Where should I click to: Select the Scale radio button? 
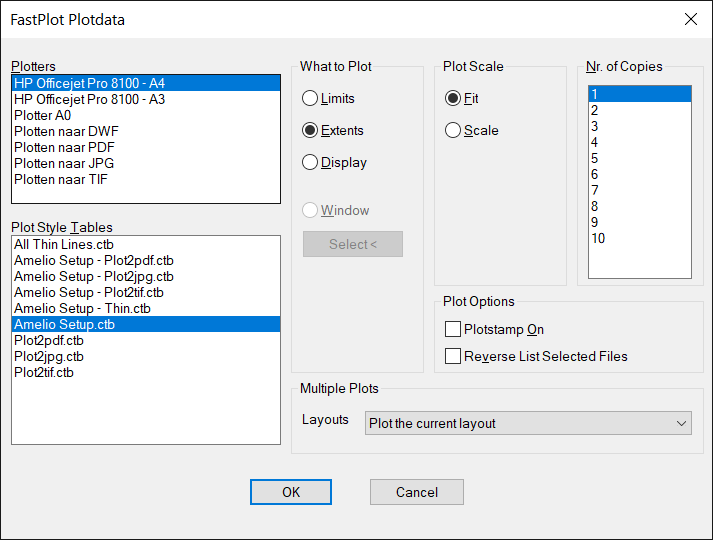point(453,130)
